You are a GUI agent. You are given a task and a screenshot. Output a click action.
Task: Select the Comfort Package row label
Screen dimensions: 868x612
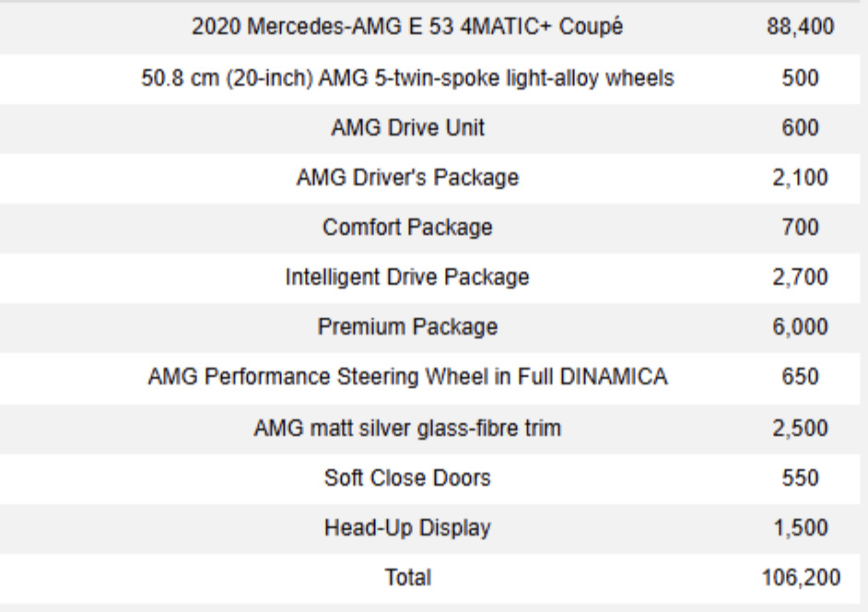click(407, 228)
